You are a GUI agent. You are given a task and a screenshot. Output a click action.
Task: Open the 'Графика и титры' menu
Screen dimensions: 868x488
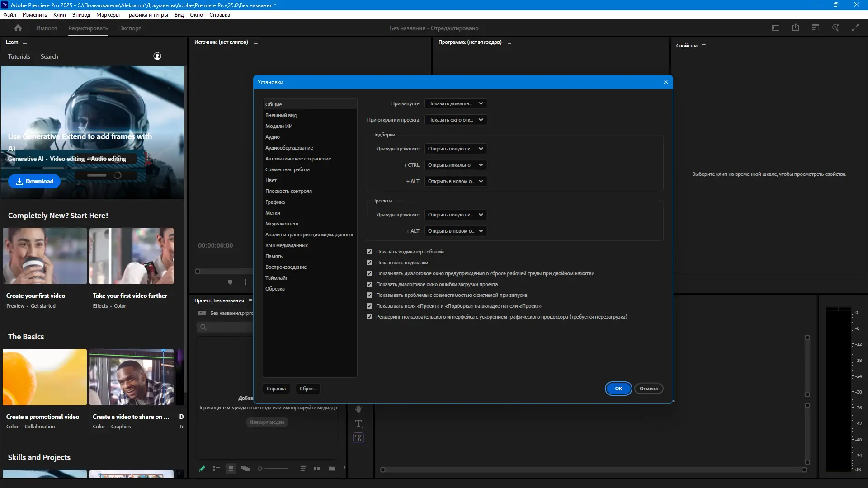tap(147, 15)
